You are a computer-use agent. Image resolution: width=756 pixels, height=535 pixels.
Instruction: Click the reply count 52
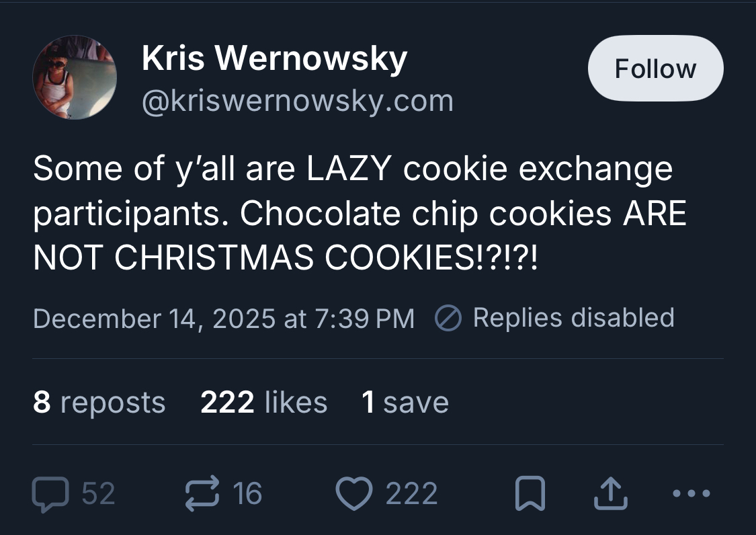(98, 494)
